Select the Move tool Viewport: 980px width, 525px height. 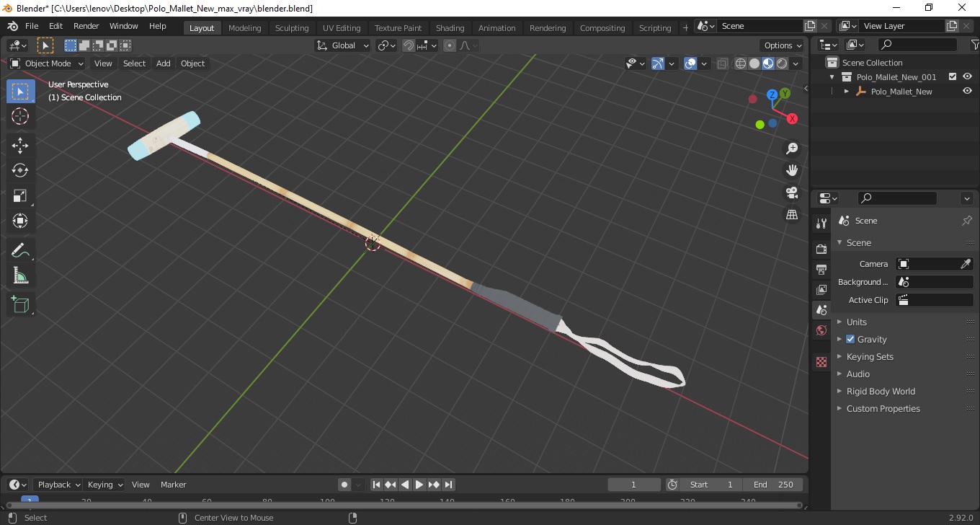(20, 146)
